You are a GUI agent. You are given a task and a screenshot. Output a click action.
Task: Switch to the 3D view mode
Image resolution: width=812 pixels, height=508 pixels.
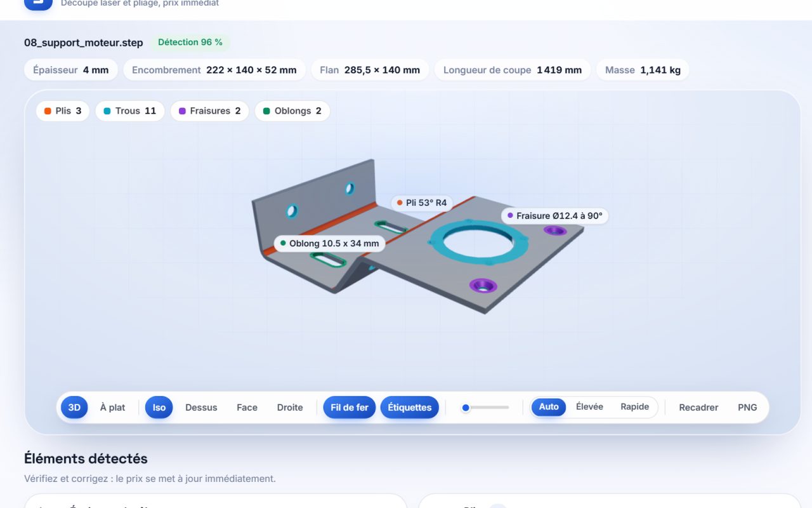(x=74, y=408)
